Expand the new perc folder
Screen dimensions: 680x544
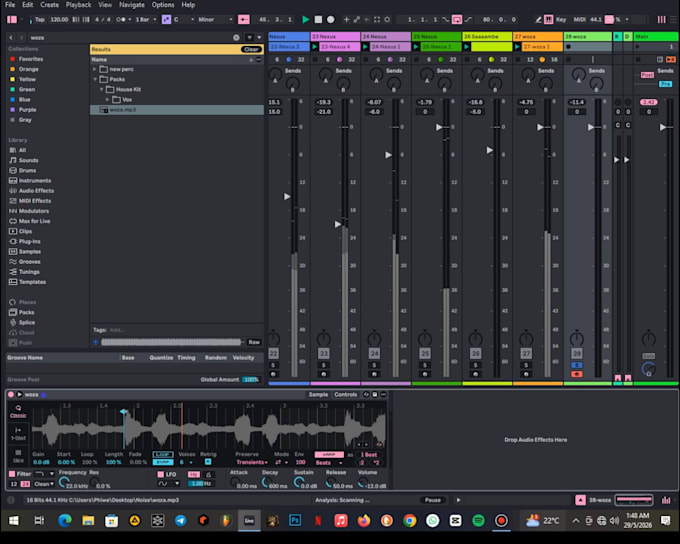95,69
